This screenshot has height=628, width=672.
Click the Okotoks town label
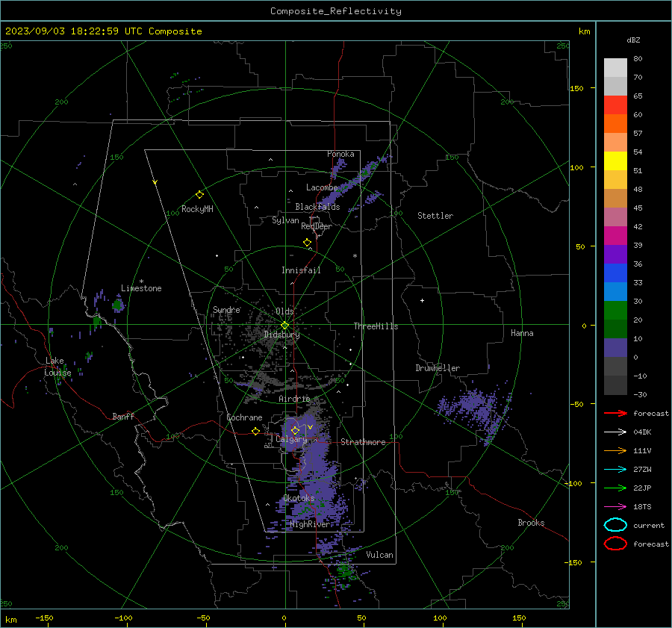(299, 498)
